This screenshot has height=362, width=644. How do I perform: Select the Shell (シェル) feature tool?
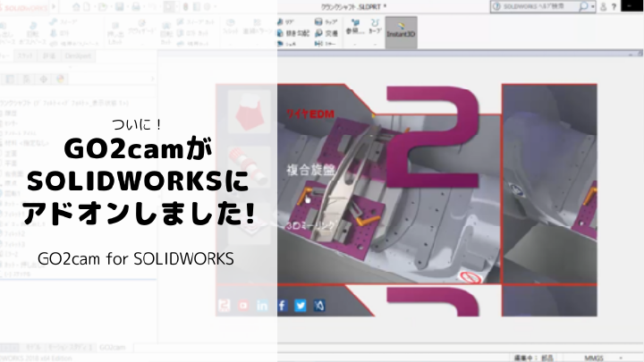[287, 44]
